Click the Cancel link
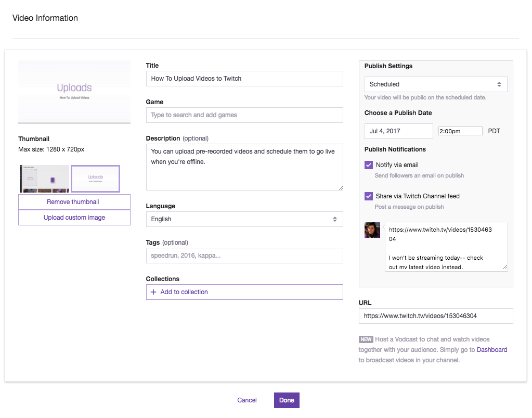The width and height of the screenshot is (532, 418). pyautogui.click(x=247, y=400)
